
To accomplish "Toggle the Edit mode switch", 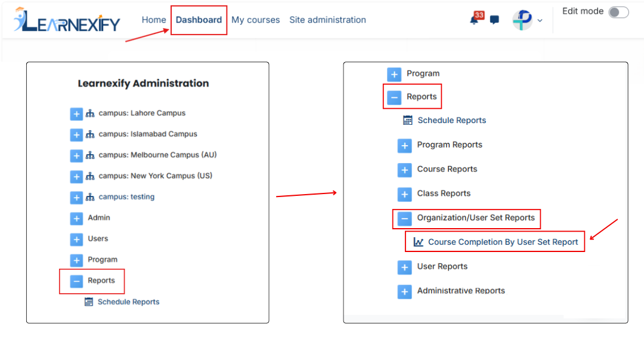I will pyautogui.click(x=618, y=12).
